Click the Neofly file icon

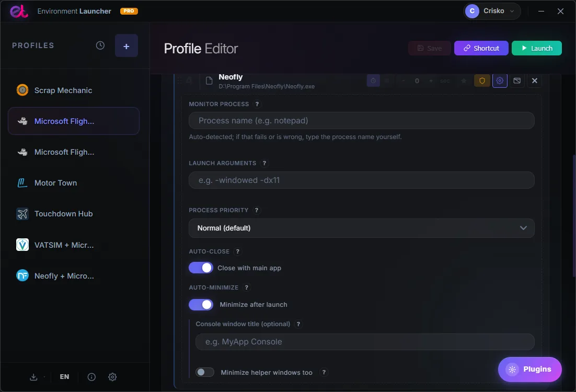(x=209, y=81)
